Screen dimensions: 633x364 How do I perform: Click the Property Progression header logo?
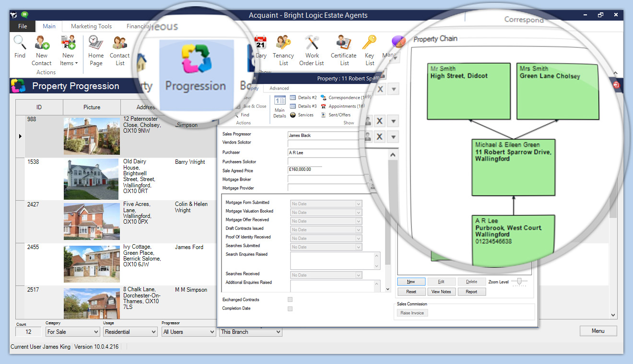(18, 86)
